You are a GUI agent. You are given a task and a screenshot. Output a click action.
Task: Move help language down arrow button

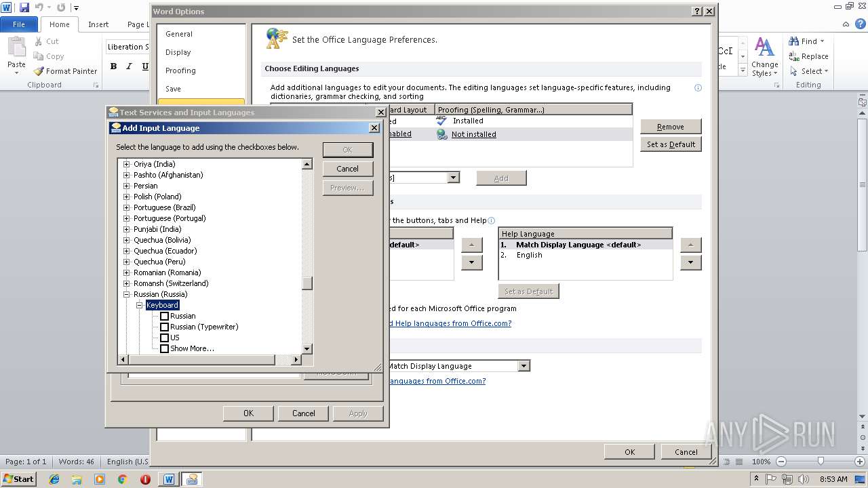(690, 262)
